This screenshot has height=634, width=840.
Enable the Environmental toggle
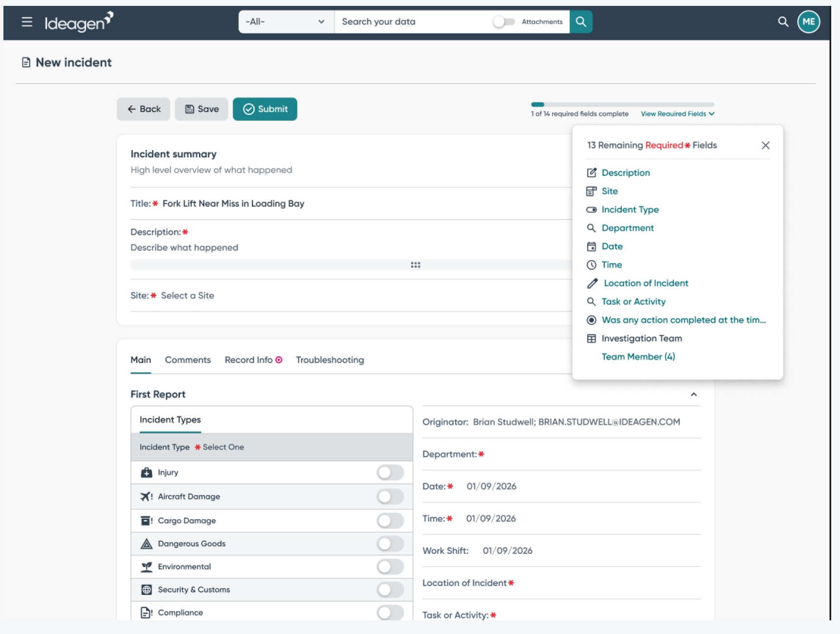(x=390, y=567)
